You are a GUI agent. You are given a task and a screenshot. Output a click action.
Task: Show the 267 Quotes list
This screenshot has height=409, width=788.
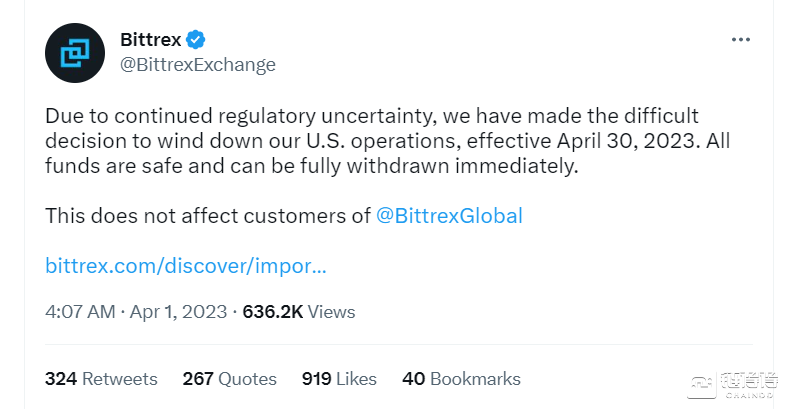coord(229,379)
